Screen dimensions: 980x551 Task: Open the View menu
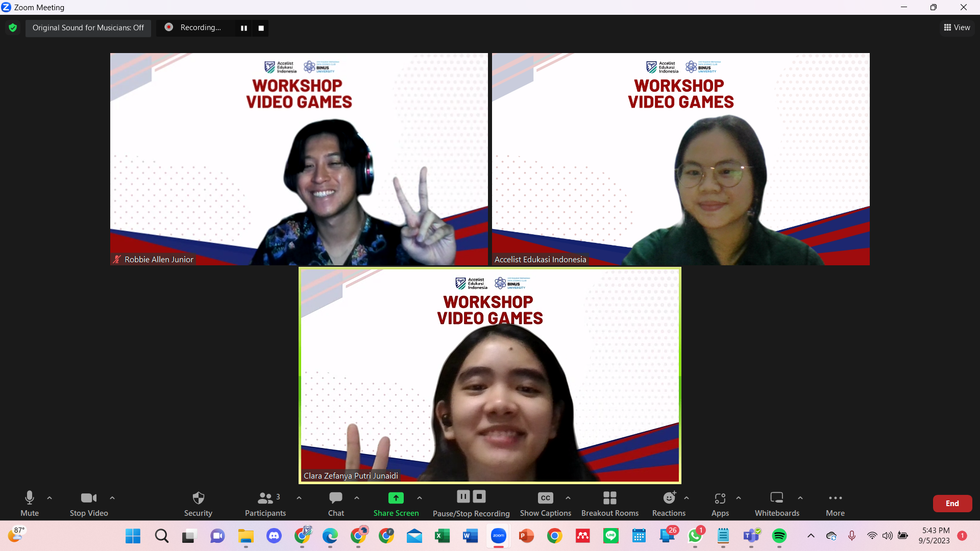click(957, 28)
